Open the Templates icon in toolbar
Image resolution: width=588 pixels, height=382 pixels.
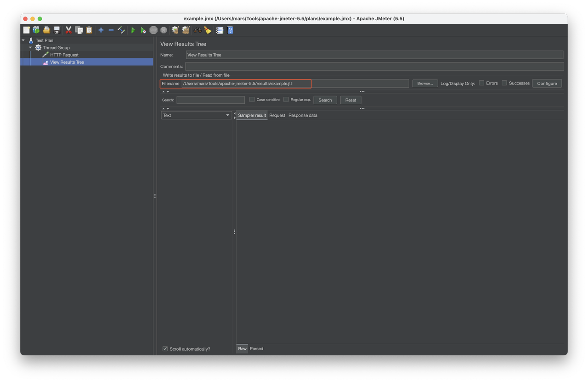(36, 30)
